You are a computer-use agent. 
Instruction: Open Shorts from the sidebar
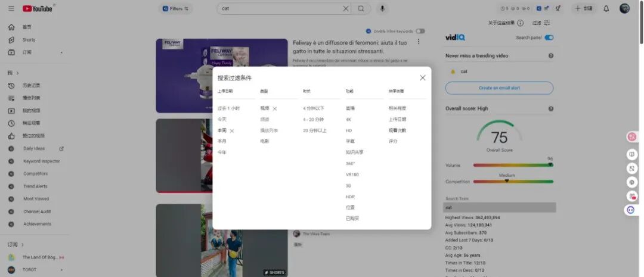(x=29, y=40)
